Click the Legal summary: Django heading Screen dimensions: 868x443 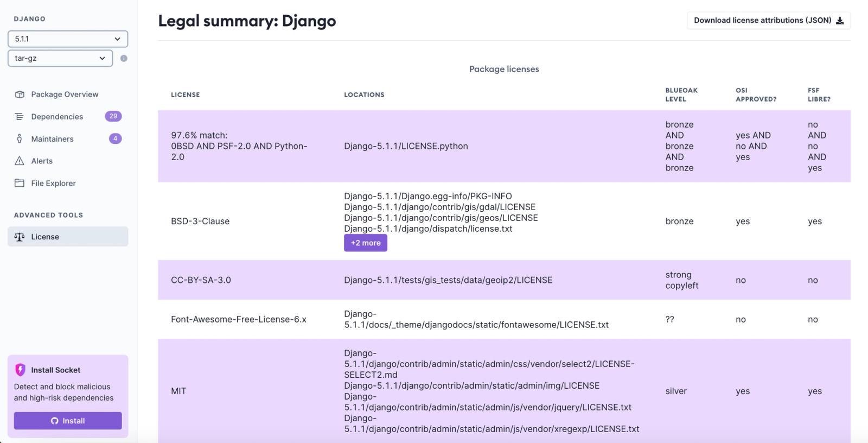coord(247,21)
